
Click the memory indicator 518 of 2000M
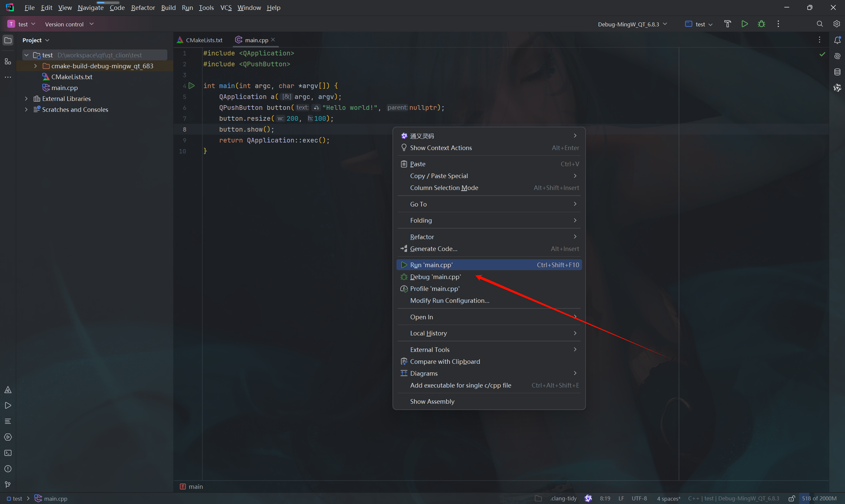coord(819,498)
